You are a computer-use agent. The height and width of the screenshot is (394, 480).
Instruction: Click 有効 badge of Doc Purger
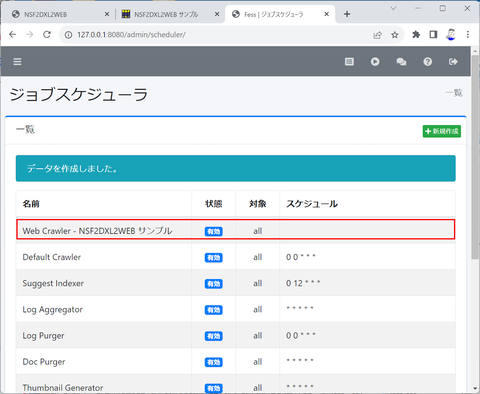pos(214,362)
